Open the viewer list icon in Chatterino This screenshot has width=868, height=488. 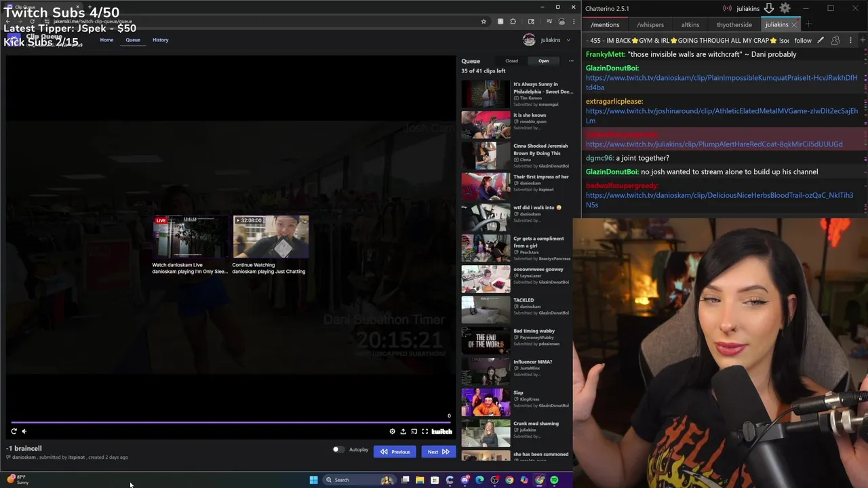click(x=835, y=41)
